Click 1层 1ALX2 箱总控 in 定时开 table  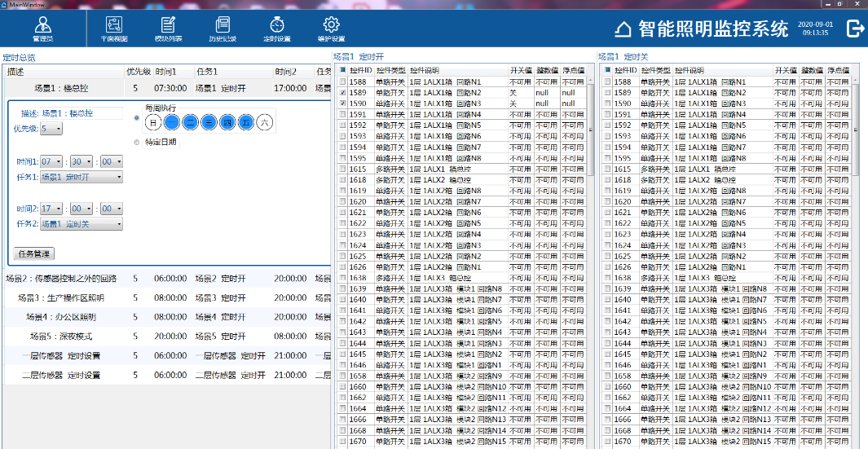(441, 180)
